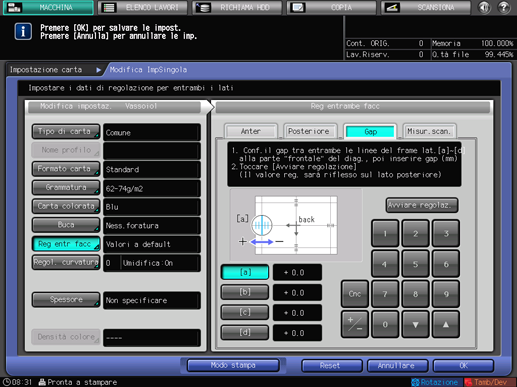
Task: Click the printer ready status icon
Action: pos(42,382)
